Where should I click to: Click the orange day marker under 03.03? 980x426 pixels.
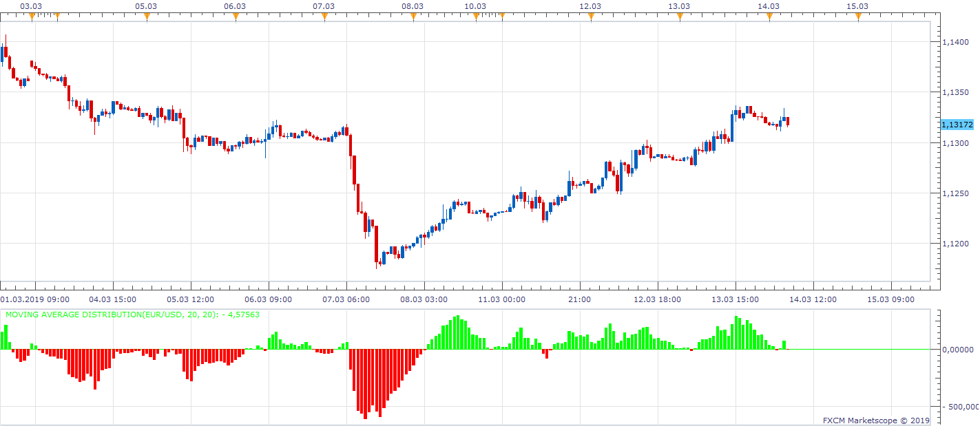(32, 17)
